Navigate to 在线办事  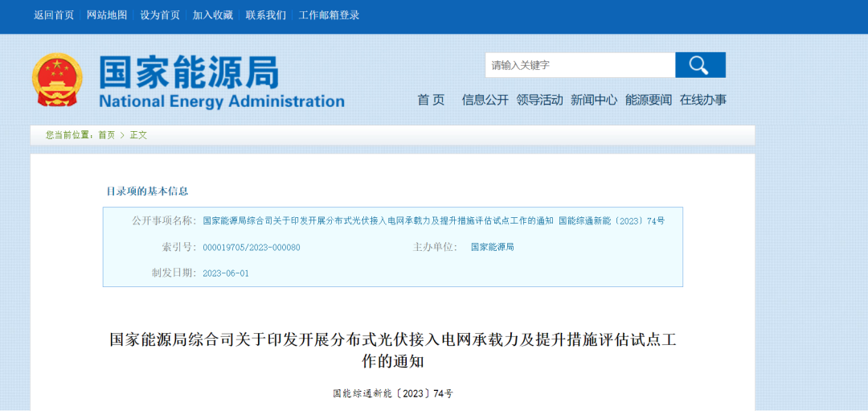[703, 100]
